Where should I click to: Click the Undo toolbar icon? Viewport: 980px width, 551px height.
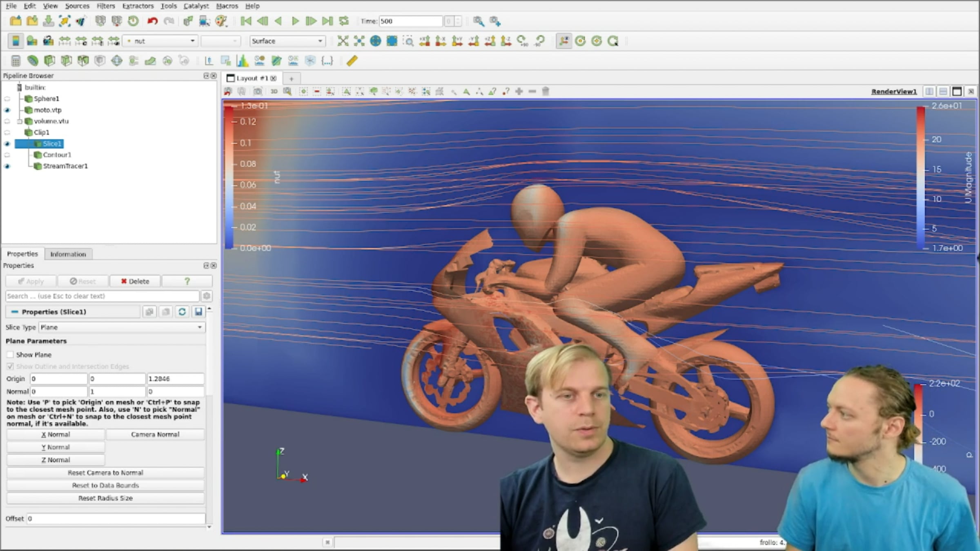(x=152, y=21)
